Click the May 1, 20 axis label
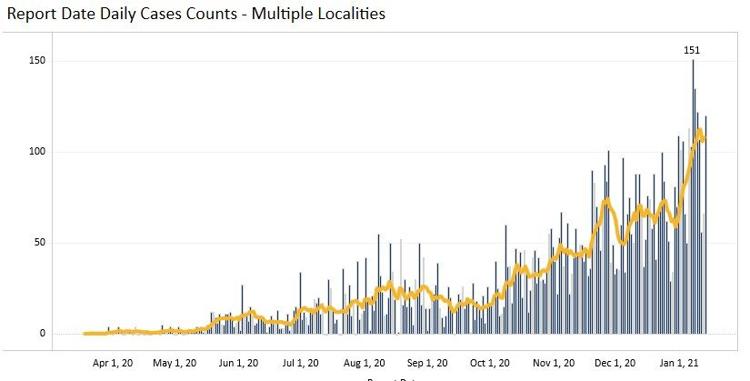This screenshot has width=750, height=381. tap(175, 363)
